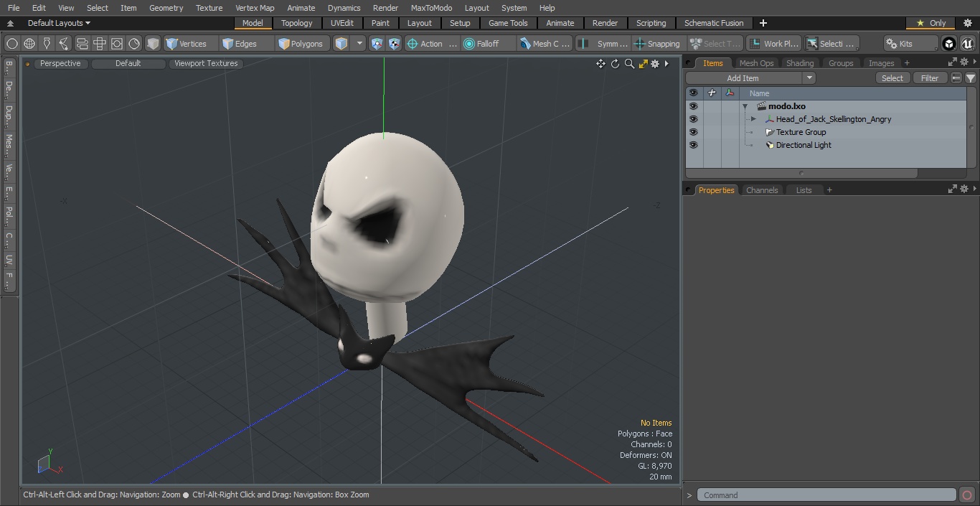
Task: Click the command record circle icon
Action: pos(966,495)
